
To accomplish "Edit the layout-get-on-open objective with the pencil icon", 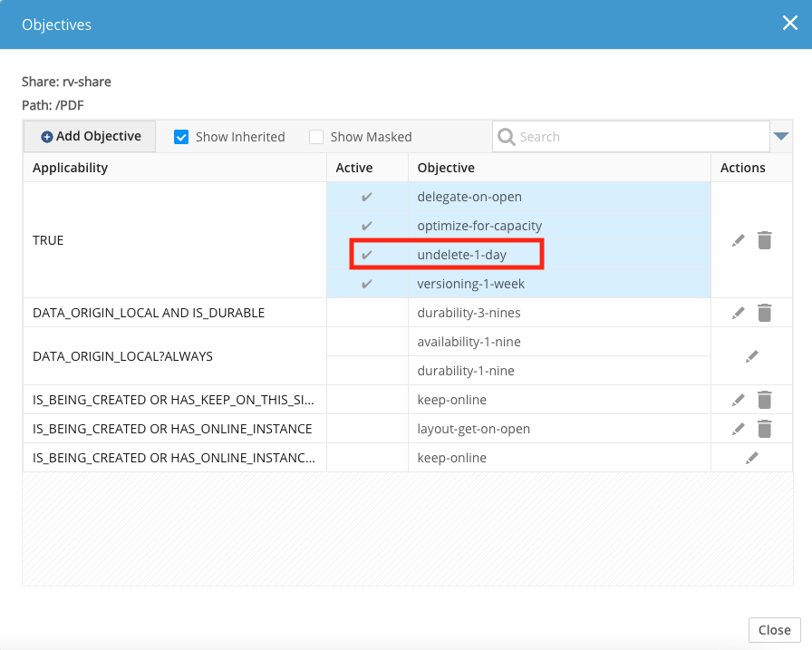I will pos(739,429).
